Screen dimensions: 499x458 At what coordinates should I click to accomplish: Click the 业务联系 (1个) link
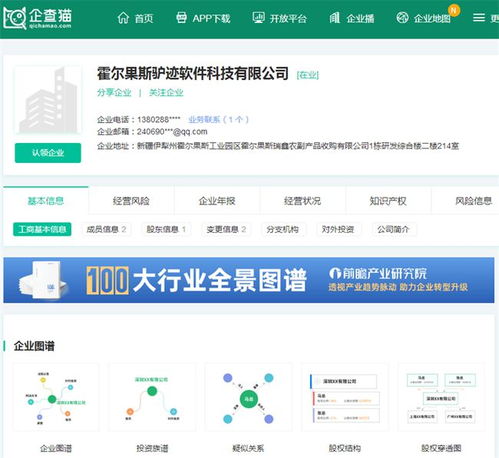point(218,119)
